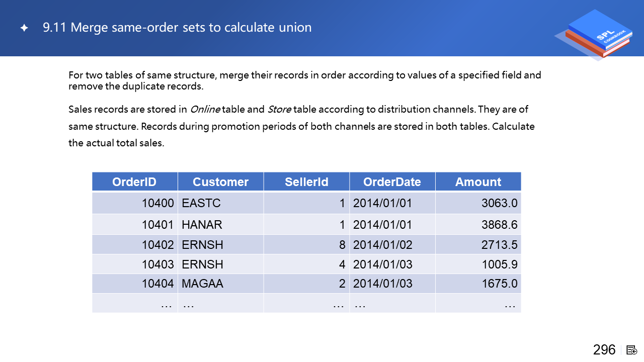Viewport: 644px width, 362px height.
Task: Click the slide navigation icon beside page number
Action: click(x=632, y=350)
